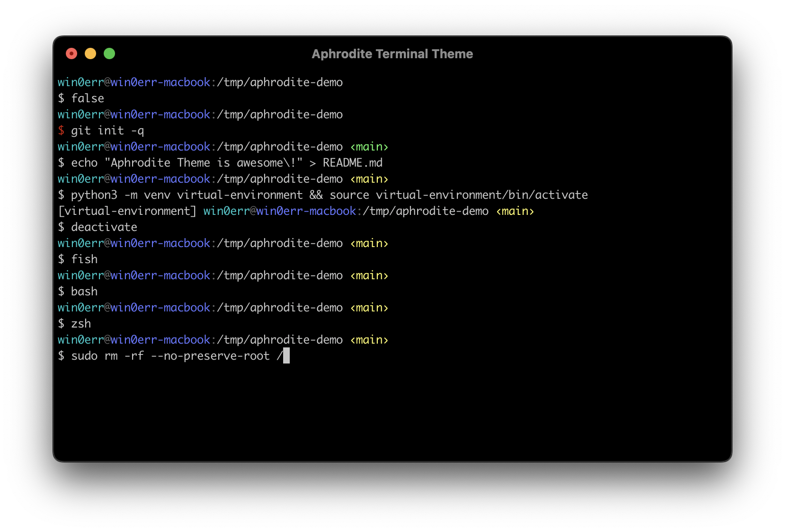
Task: Click the red dollar prompt before git init
Action: 61,130
